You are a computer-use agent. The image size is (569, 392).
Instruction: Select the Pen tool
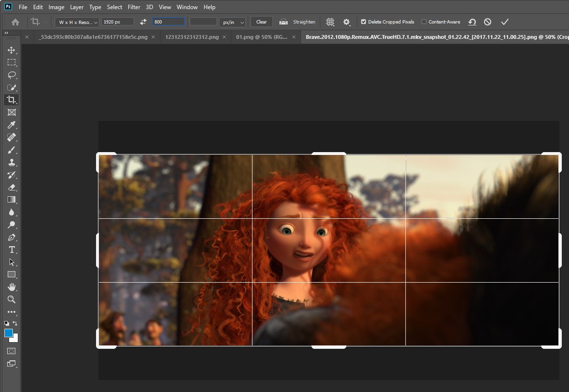[x=11, y=237]
